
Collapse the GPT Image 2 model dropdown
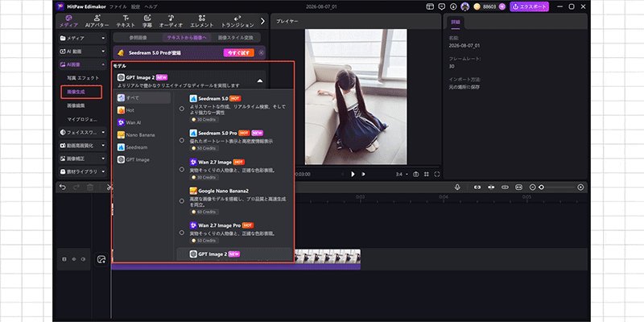click(259, 81)
